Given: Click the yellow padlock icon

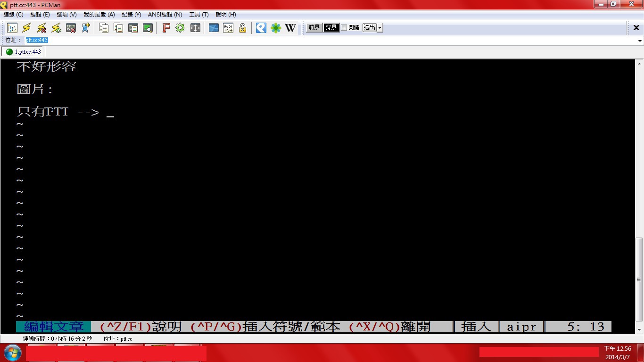Looking at the screenshot, I should 243,28.
